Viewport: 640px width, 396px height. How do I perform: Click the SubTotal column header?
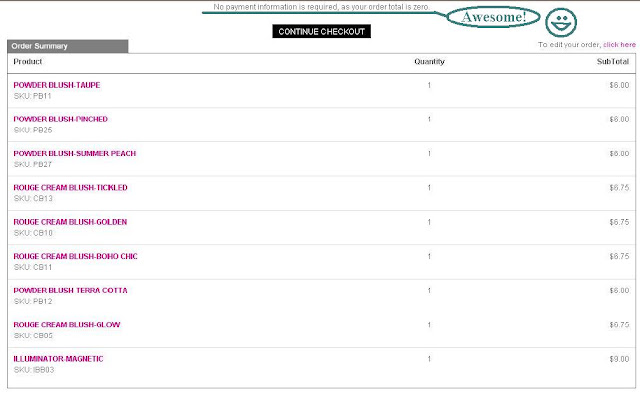coord(613,62)
